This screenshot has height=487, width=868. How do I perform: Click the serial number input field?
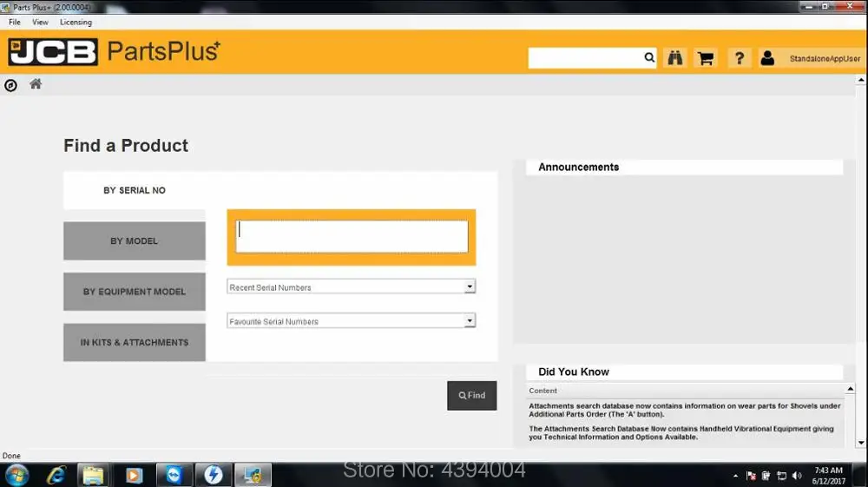(x=352, y=237)
